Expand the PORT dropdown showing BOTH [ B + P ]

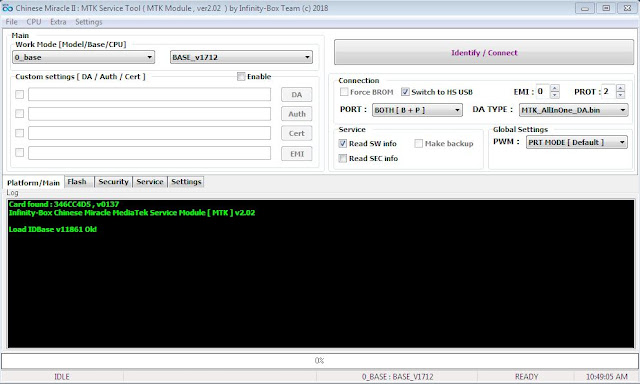point(417,110)
